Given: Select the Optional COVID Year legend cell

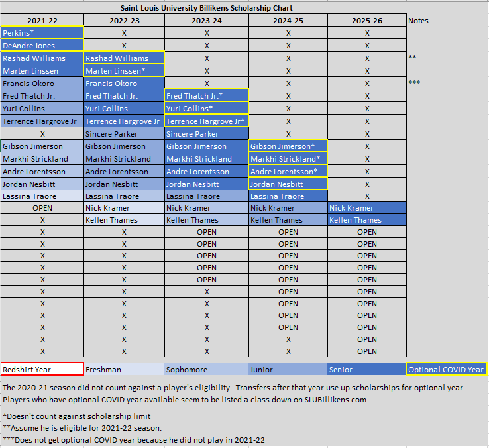Looking at the screenshot, I should (446, 370).
